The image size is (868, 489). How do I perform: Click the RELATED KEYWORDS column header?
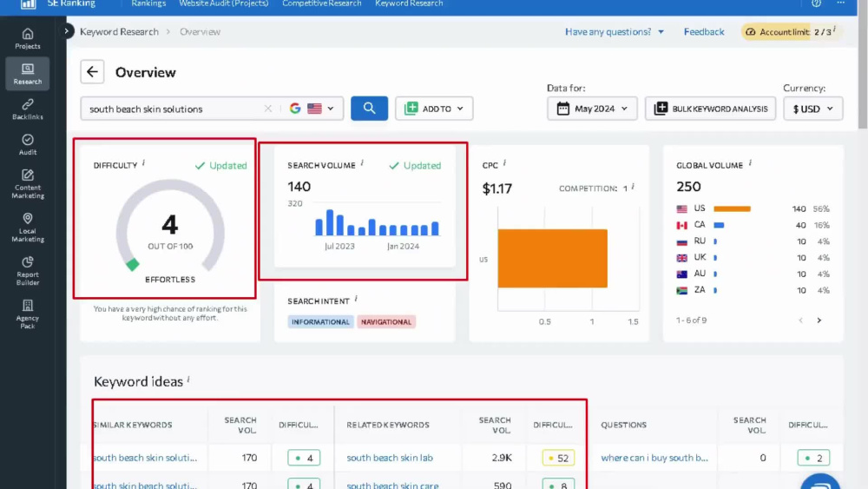388,425
